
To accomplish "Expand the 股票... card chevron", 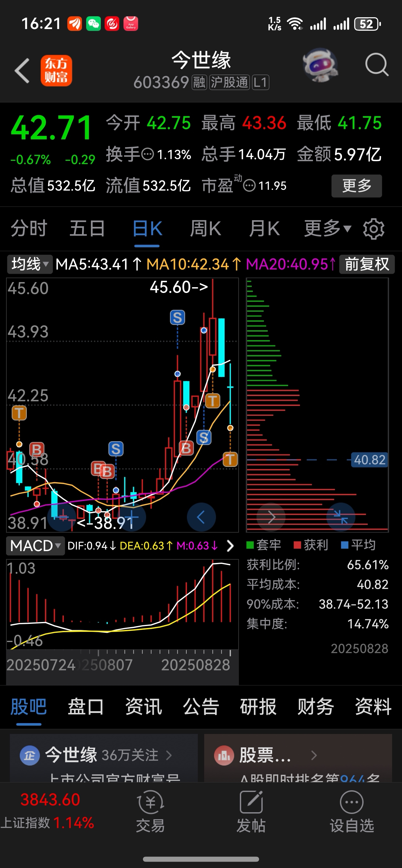I will (x=314, y=755).
